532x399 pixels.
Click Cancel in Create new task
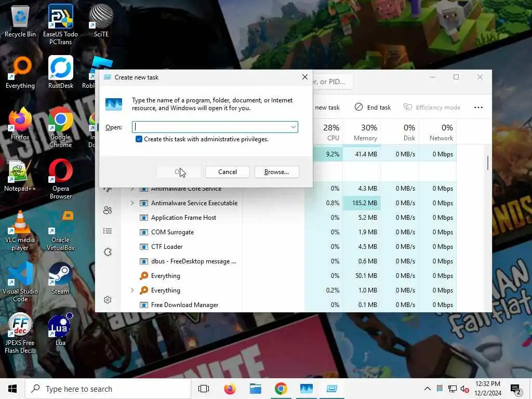click(228, 171)
